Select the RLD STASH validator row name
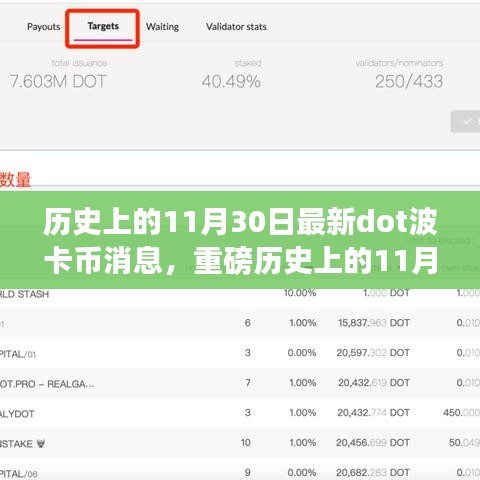Viewport: 480px width, 480px height. pyautogui.click(x=24, y=294)
